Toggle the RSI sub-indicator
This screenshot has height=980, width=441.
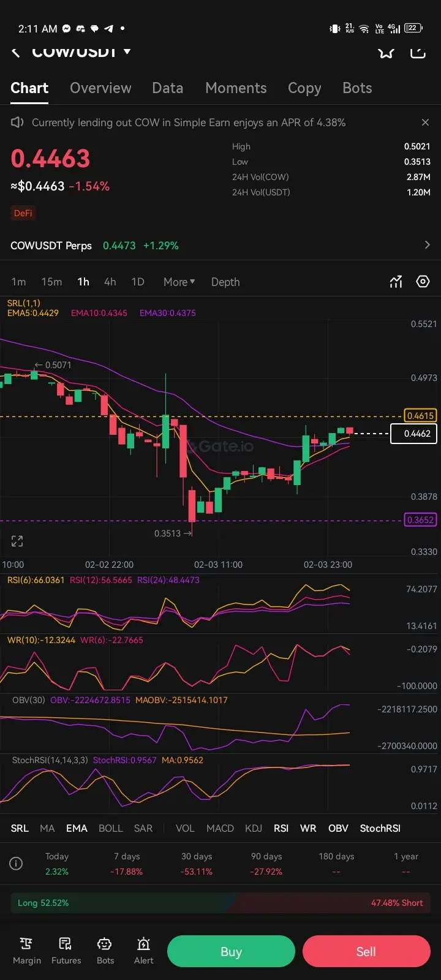[281, 828]
